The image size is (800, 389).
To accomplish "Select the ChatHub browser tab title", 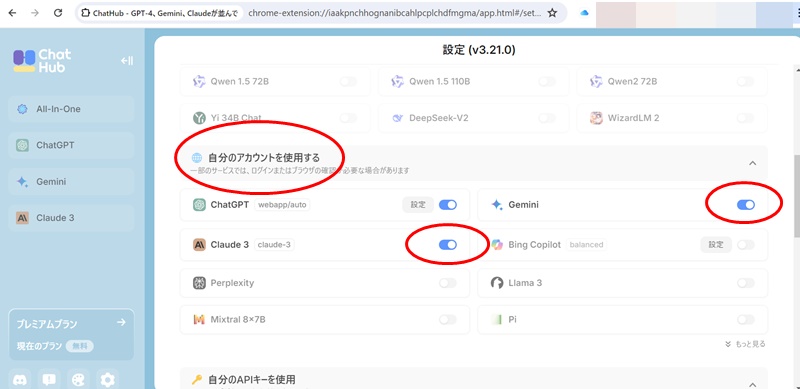I will pos(165,13).
